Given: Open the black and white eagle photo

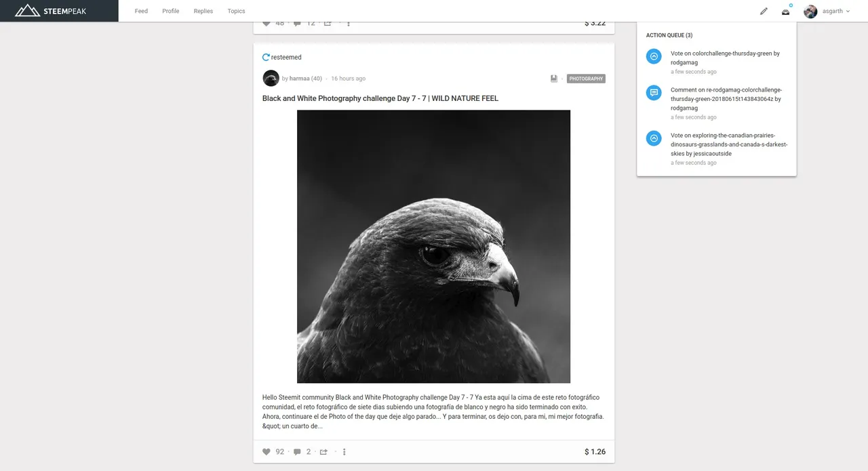Looking at the screenshot, I should point(433,247).
